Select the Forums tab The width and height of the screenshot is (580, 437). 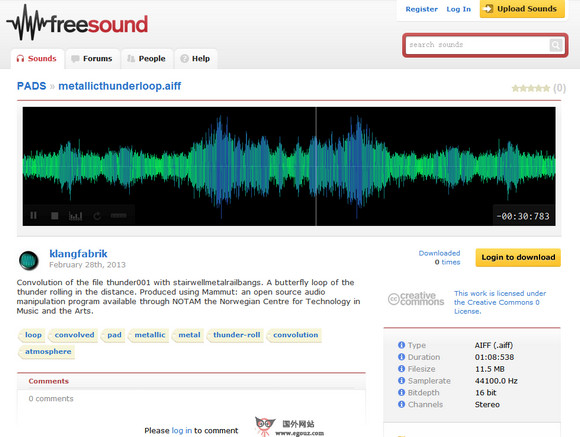tap(92, 58)
